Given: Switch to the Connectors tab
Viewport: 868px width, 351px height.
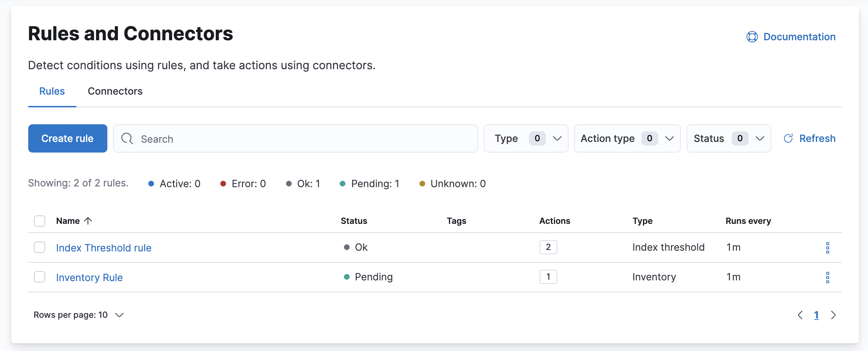Looking at the screenshot, I should tap(115, 91).
